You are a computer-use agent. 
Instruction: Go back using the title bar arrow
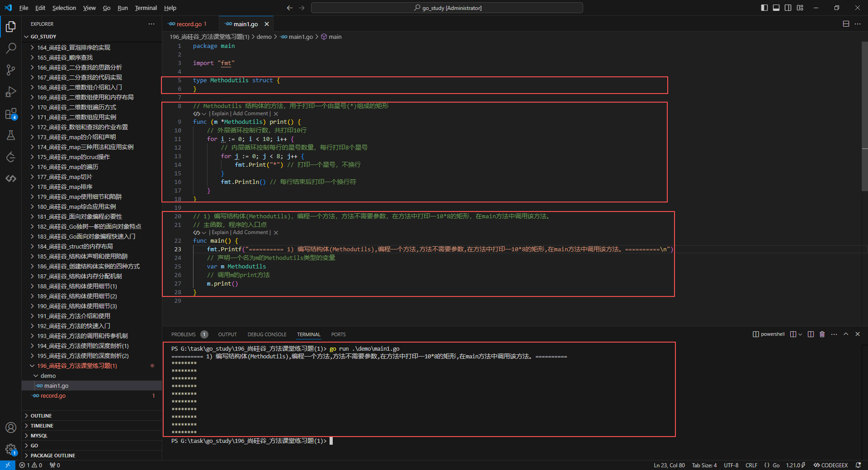[x=290, y=8]
